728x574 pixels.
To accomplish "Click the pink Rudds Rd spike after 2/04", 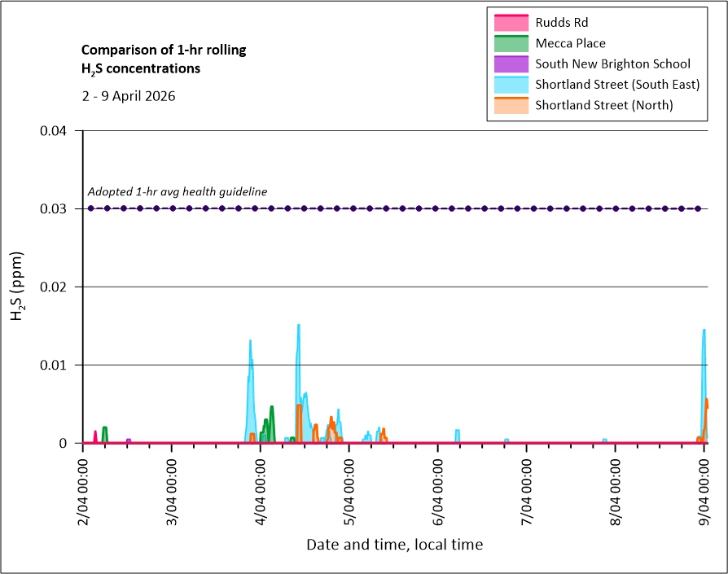I will click(95, 433).
